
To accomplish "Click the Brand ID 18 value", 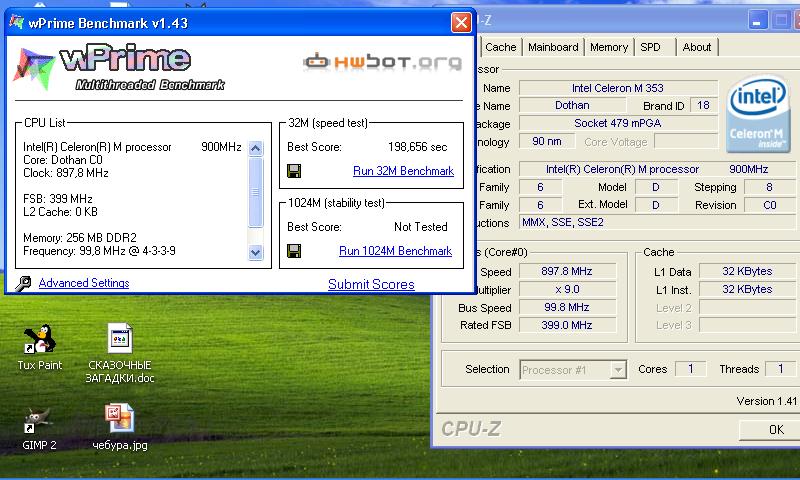I will [703, 106].
